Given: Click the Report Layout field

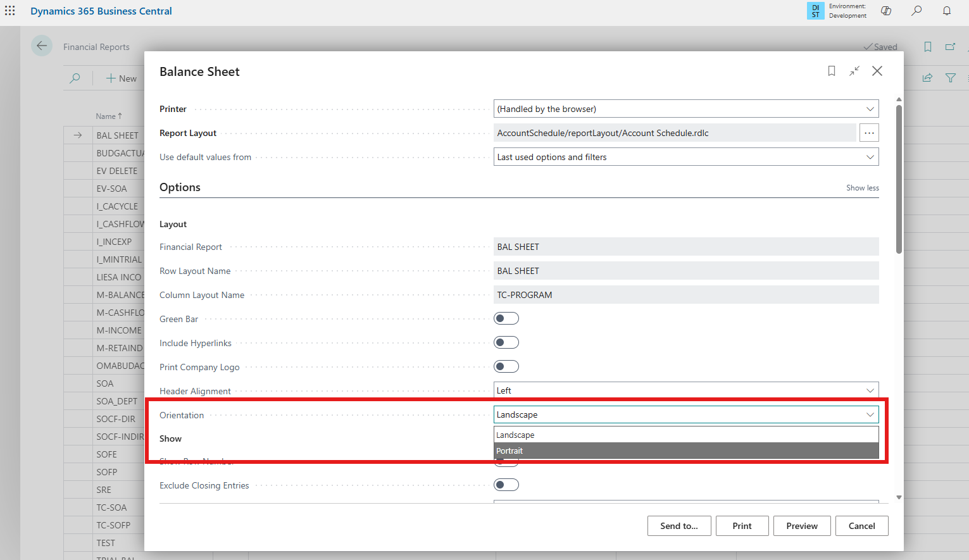Looking at the screenshot, I should pyautogui.click(x=675, y=133).
